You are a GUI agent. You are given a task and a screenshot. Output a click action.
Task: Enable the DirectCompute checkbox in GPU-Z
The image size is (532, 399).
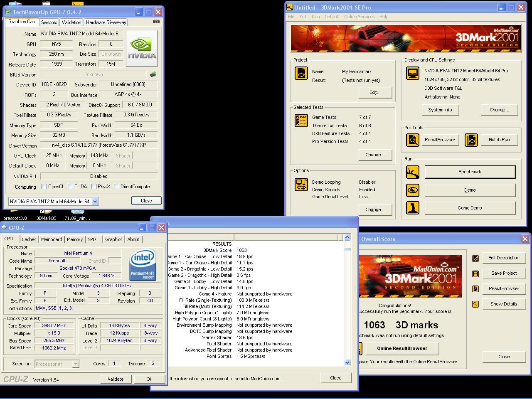click(x=116, y=187)
